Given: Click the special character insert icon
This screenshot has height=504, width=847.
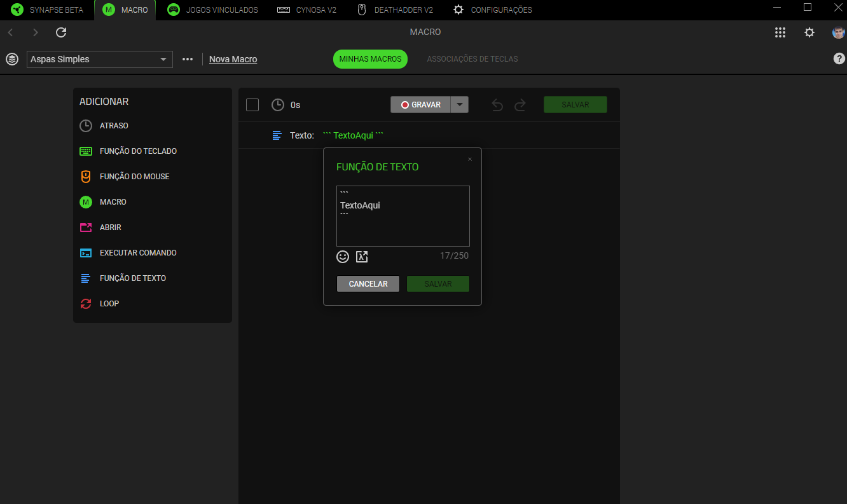Looking at the screenshot, I should tap(362, 257).
